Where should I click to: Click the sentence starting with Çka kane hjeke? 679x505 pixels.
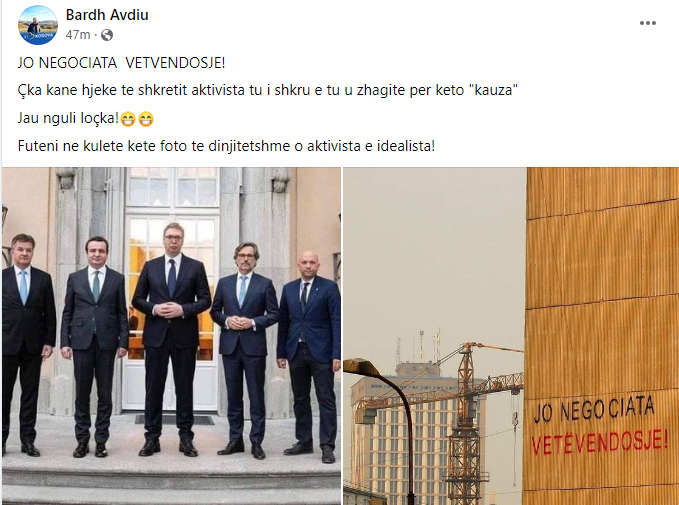click(268, 90)
